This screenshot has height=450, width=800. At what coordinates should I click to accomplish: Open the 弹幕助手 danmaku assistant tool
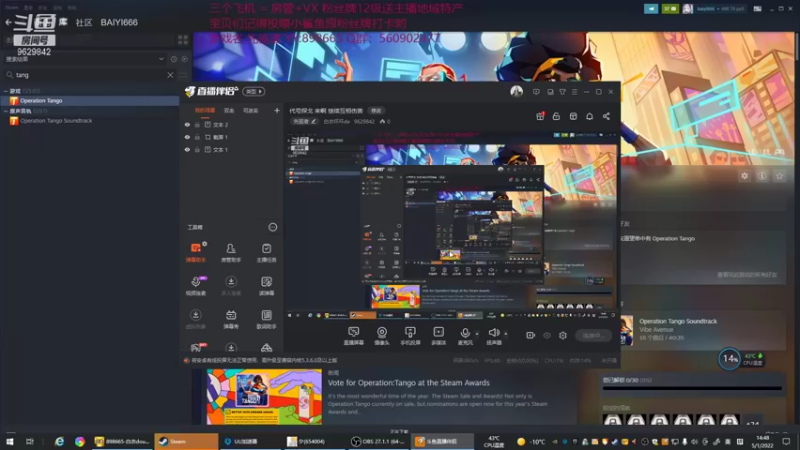click(x=196, y=253)
